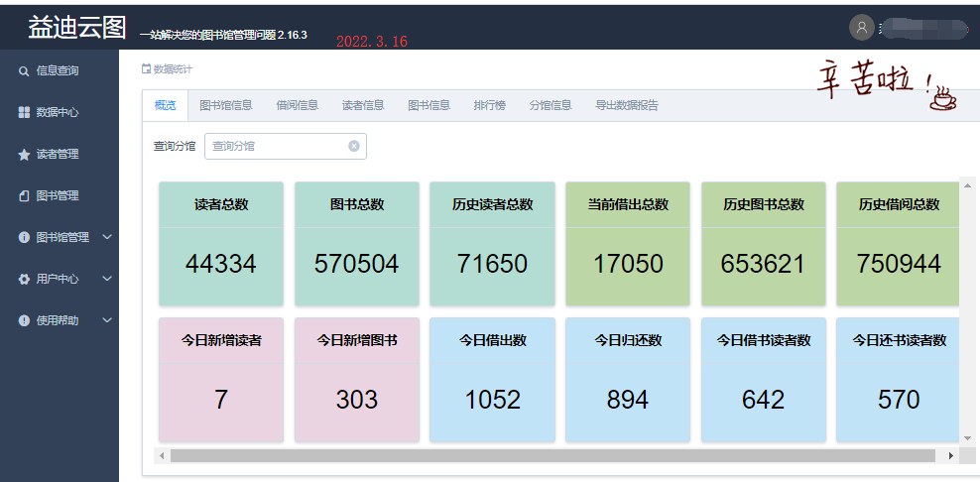
Task: Click the info icon beside 图书馆管理
Action: coord(24,238)
